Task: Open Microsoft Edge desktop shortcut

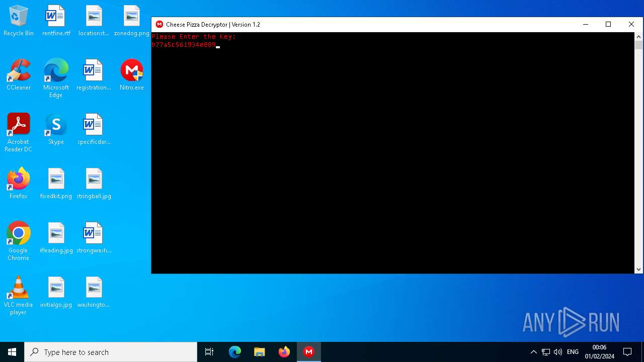Action: (56, 79)
